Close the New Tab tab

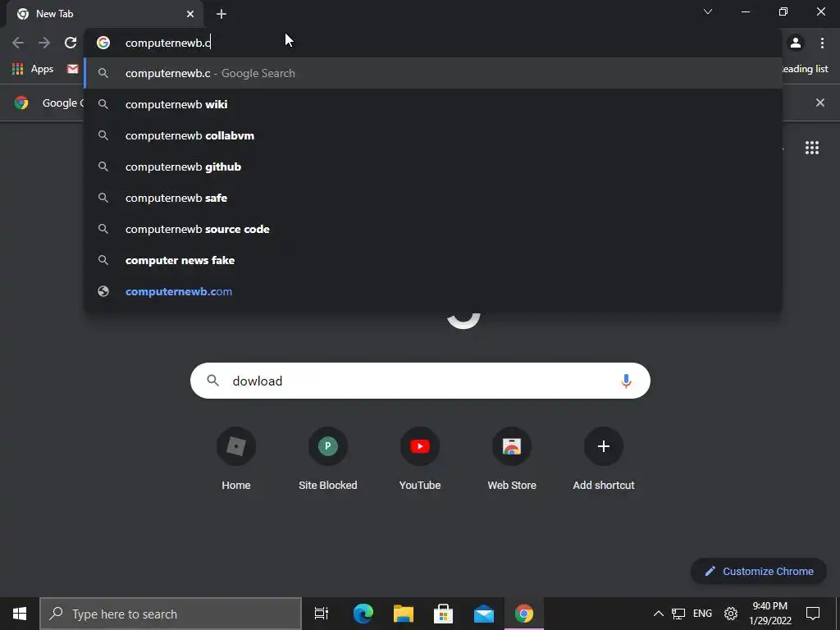(190, 14)
